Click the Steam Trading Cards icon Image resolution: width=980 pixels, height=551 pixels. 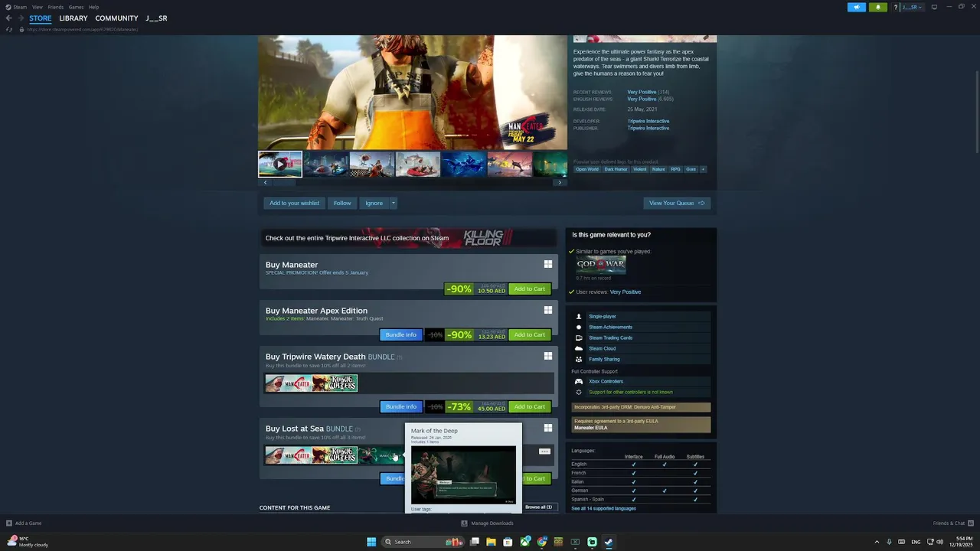(x=579, y=337)
